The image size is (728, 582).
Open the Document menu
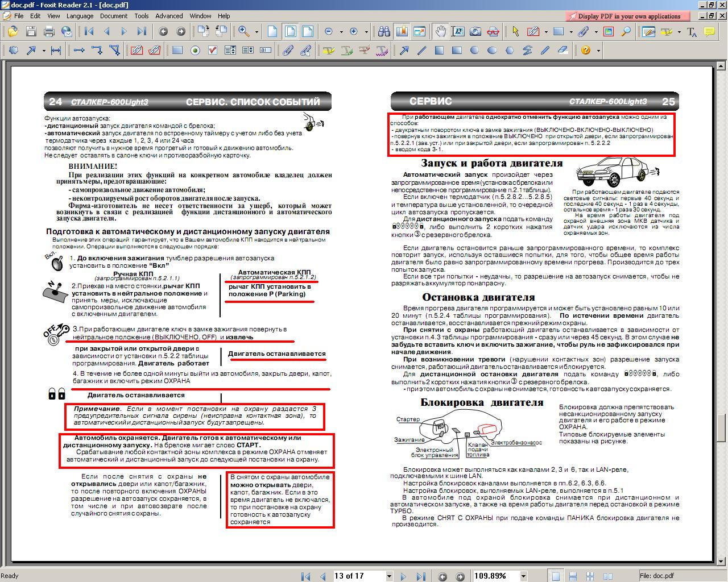click(x=114, y=16)
